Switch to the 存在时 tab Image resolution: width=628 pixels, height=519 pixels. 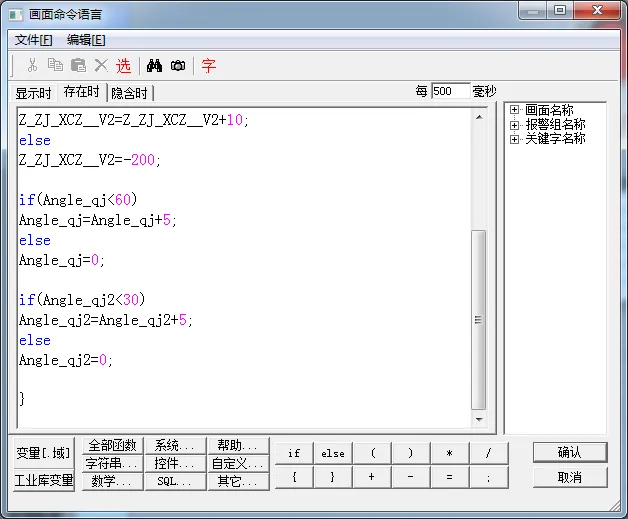pos(82,92)
